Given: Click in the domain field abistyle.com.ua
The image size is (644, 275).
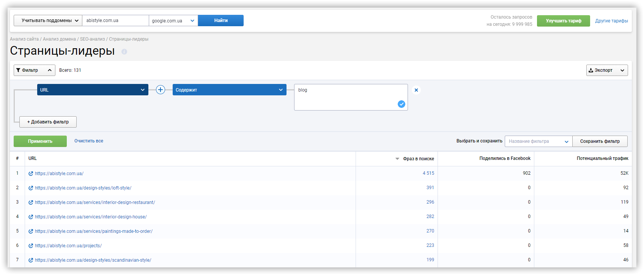Looking at the screenshot, I should tap(115, 21).
